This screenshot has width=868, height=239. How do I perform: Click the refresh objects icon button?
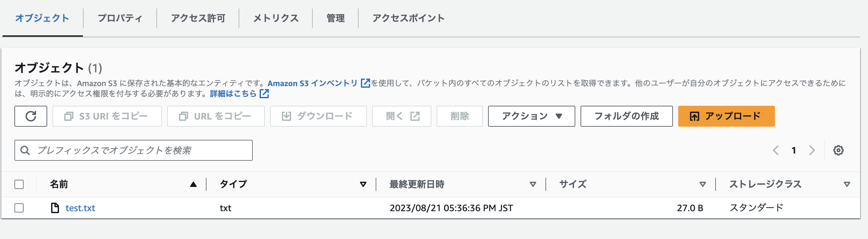[31, 116]
